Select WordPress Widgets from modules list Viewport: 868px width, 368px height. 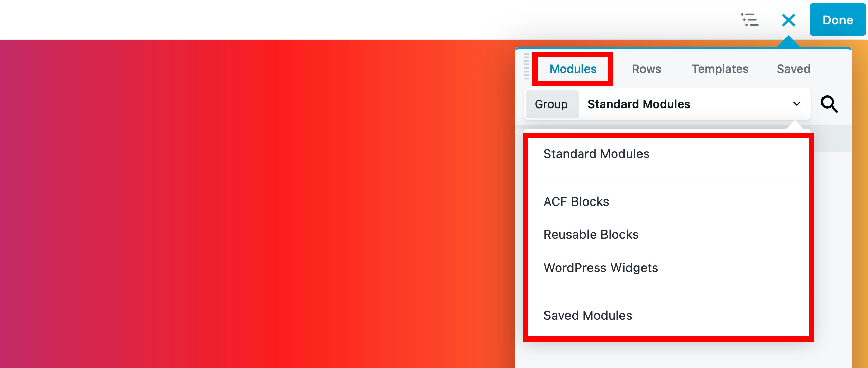click(601, 267)
